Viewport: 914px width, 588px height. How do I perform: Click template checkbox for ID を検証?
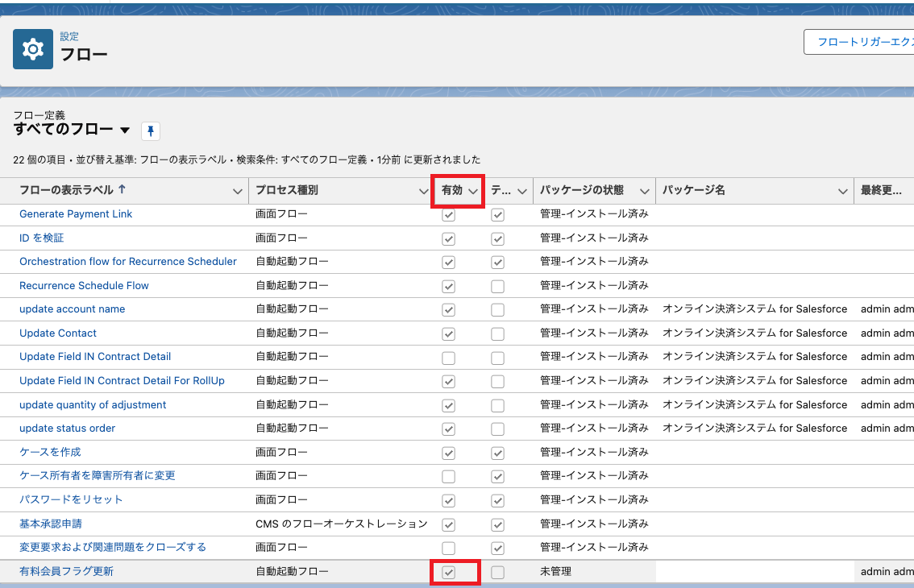pos(497,239)
